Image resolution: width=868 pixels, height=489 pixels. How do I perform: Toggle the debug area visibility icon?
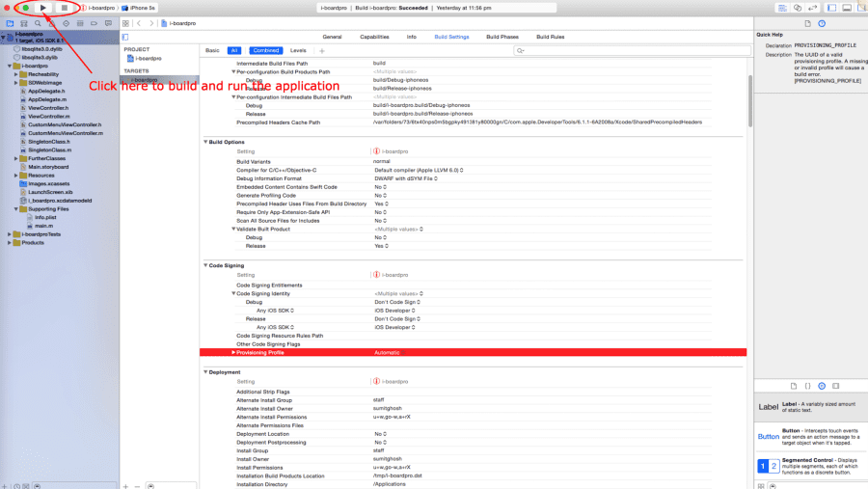click(x=847, y=8)
